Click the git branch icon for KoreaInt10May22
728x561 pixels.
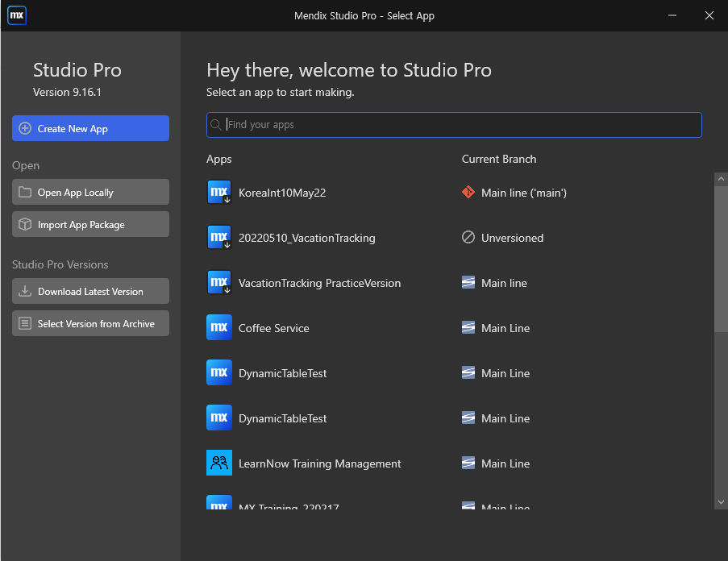point(468,192)
